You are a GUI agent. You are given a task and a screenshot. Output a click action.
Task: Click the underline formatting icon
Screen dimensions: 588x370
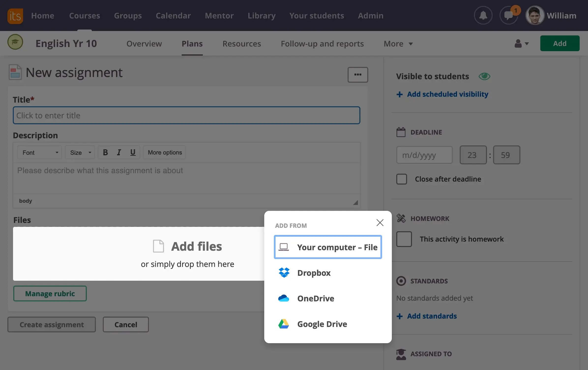(x=132, y=152)
